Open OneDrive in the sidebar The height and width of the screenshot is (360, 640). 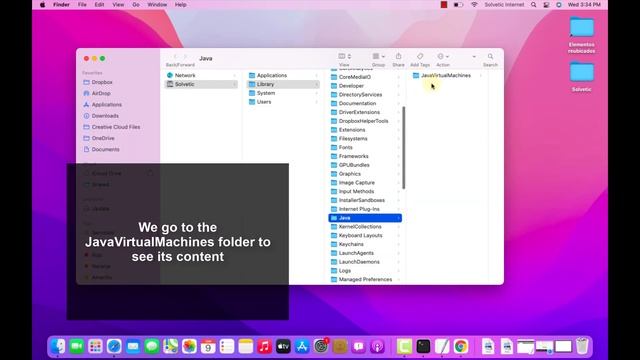click(103, 138)
